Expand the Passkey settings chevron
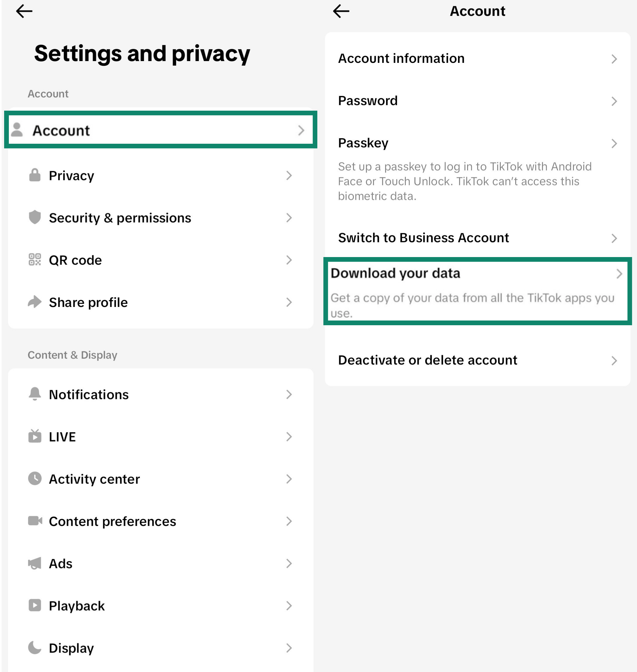This screenshot has width=637, height=672. [x=614, y=143]
